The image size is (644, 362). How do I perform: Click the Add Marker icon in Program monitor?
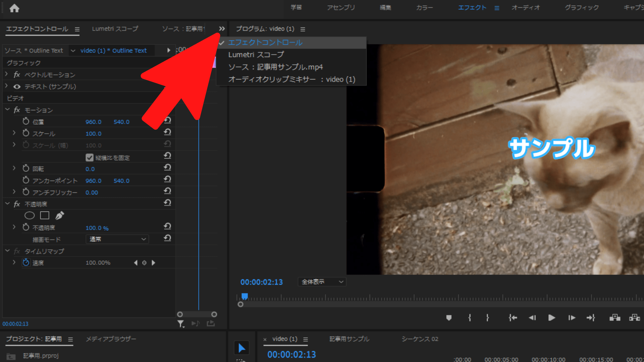[x=449, y=318]
